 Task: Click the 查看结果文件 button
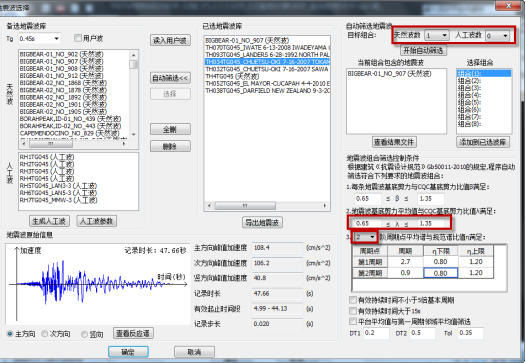coord(394,142)
